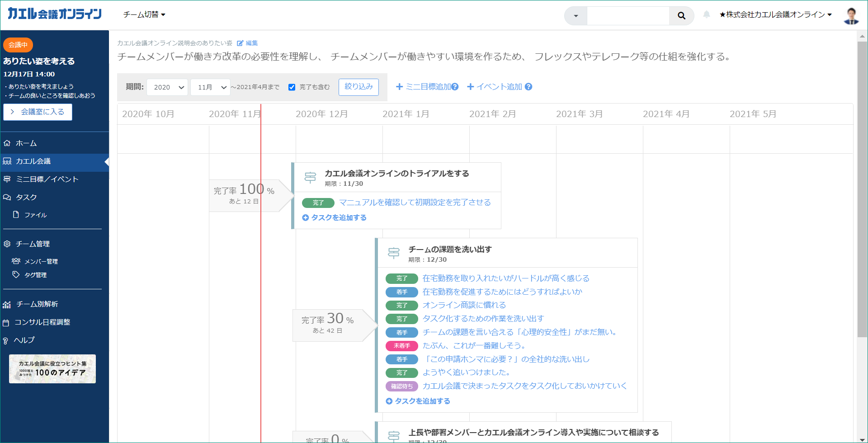Screen dimensions: 868x443
Task: Open ホーム from the sidebar
Action: (26, 143)
